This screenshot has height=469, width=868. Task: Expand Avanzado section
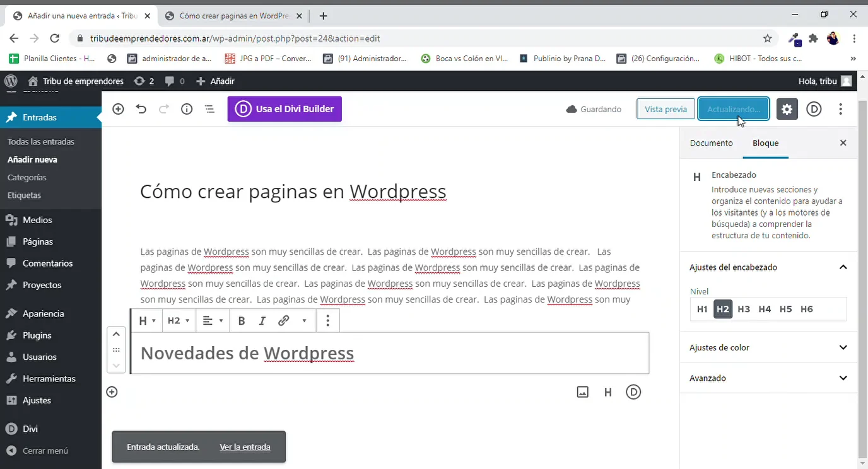point(768,378)
